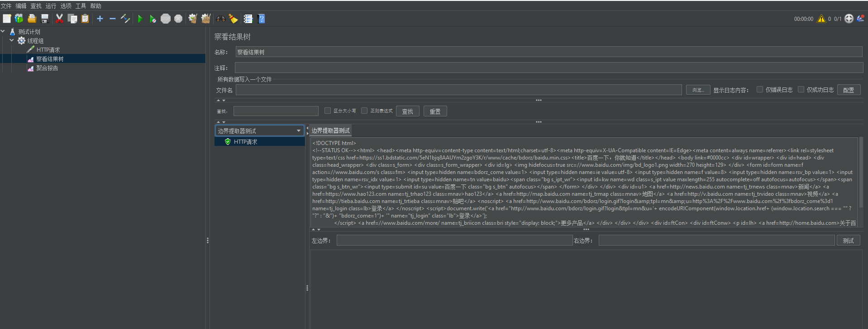Click the Toggle enable/disable icon
The width and height of the screenshot is (868, 329).
[125, 19]
